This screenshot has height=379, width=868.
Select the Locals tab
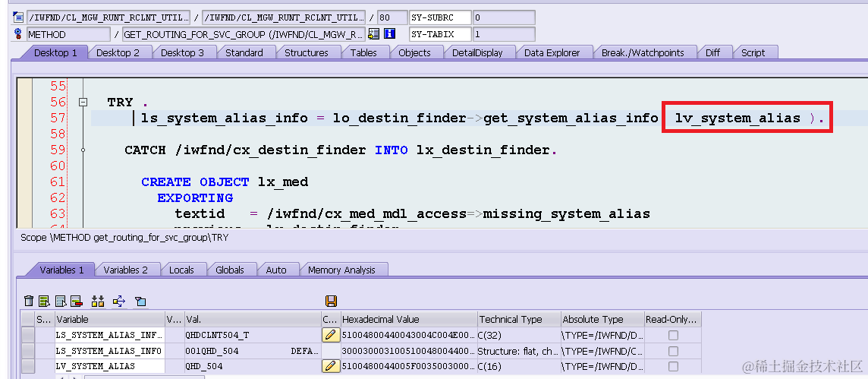(181, 270)
